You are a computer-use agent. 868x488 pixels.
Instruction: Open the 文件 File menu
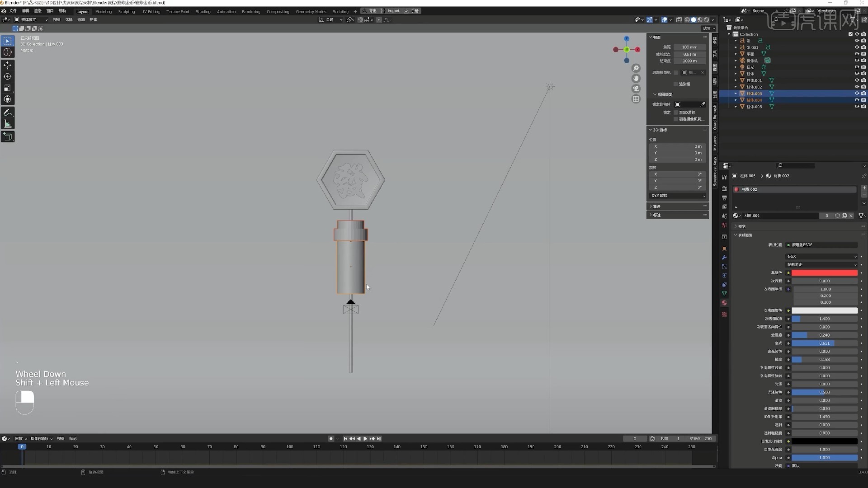pos(13,11)
